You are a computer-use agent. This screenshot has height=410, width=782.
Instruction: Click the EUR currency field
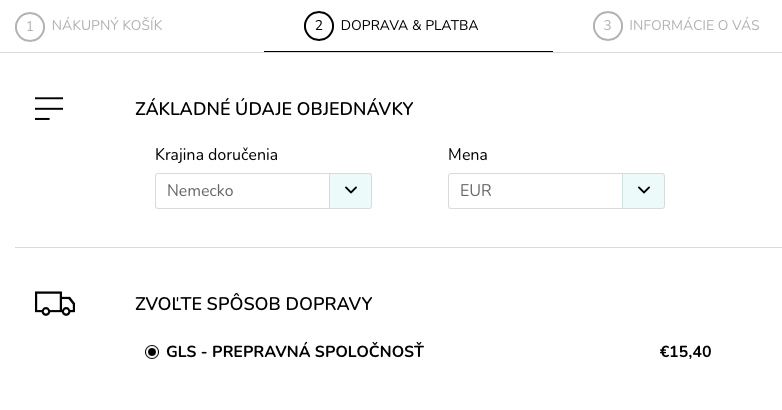coord(535,191)
